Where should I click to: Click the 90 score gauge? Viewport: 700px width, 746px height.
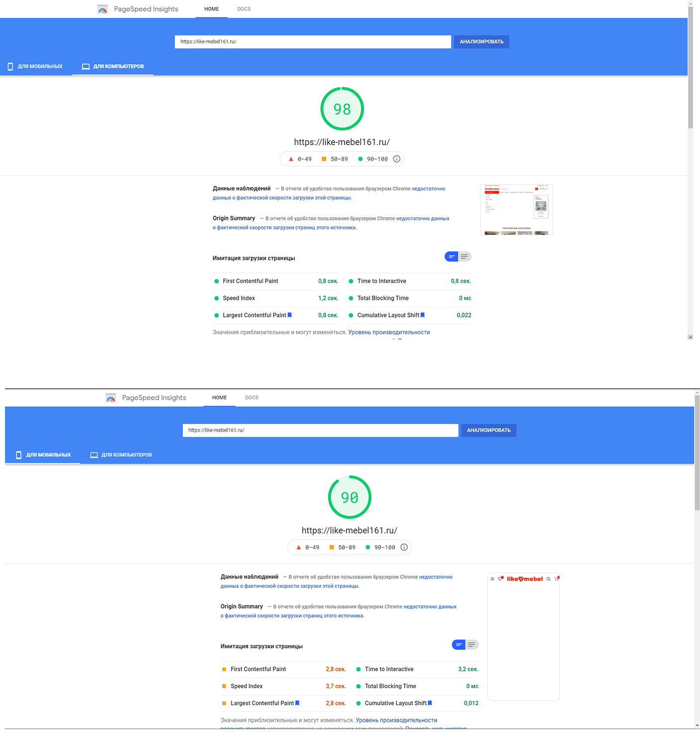(350, 497)
